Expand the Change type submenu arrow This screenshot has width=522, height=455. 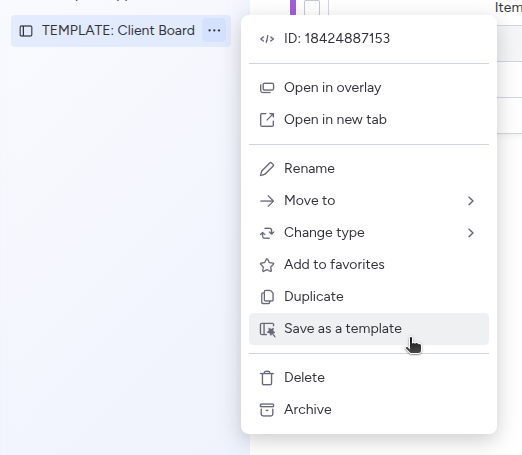[x=471, y=233]
